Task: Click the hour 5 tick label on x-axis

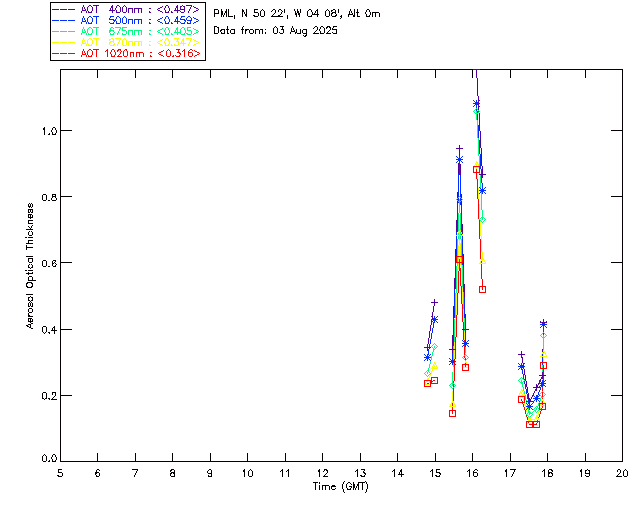Action: pyautogui.click(x=60, y=472)
